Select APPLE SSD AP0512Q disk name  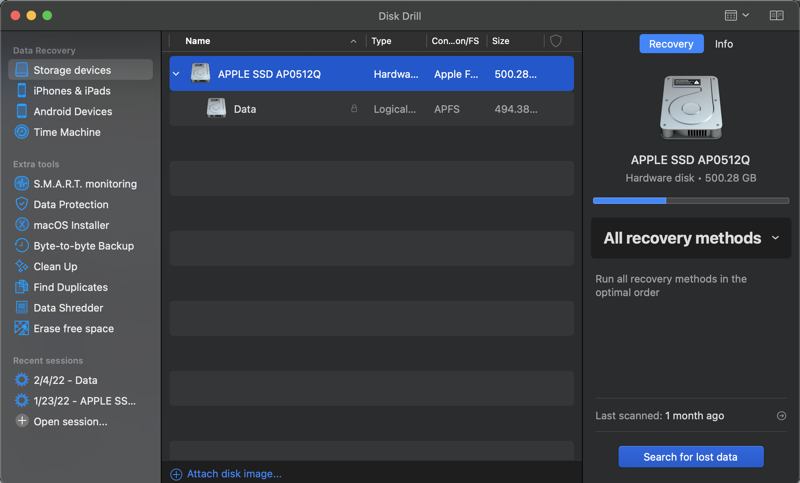pyautogui.click(x=269, y=74)
